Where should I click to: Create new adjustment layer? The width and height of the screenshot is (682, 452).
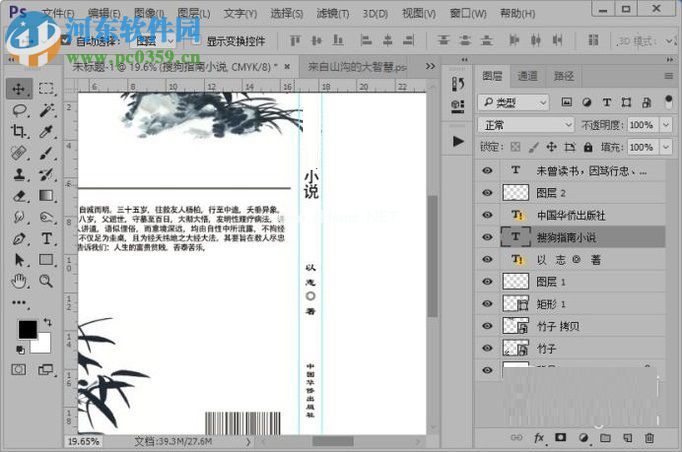pyautogui.click(x=583, y=438)
